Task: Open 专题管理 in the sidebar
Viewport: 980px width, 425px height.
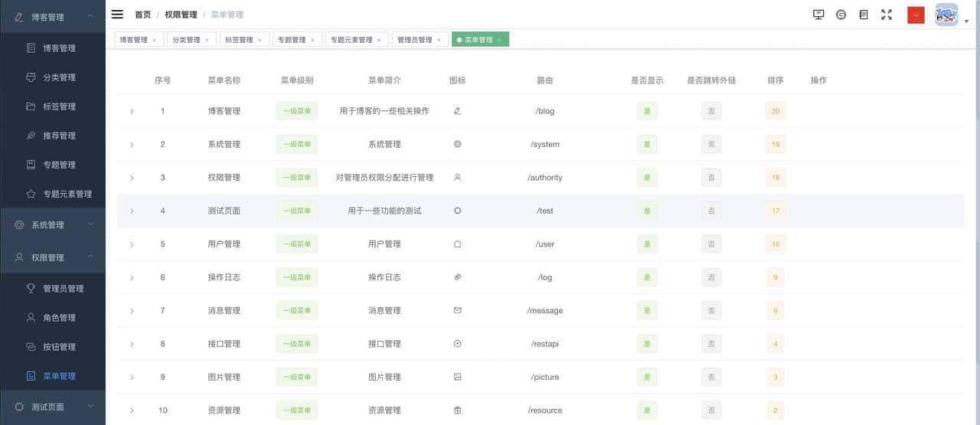Action: pyautogui.click(x=53, y=164)
